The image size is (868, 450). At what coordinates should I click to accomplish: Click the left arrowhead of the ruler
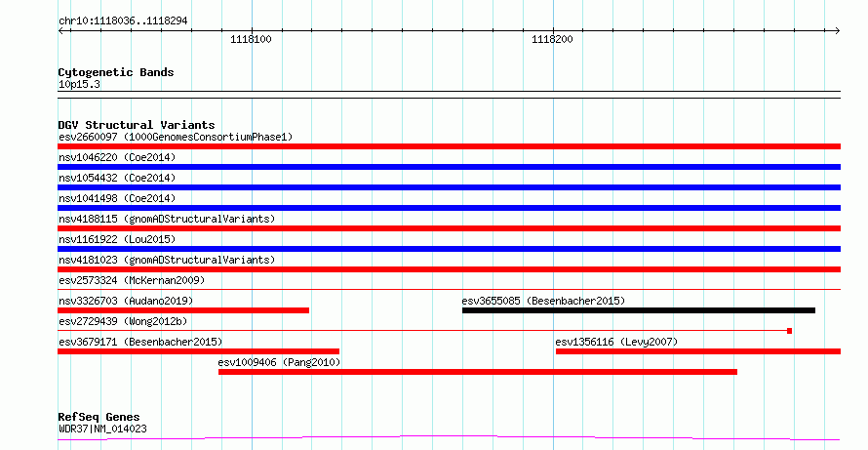pos(60,31)
